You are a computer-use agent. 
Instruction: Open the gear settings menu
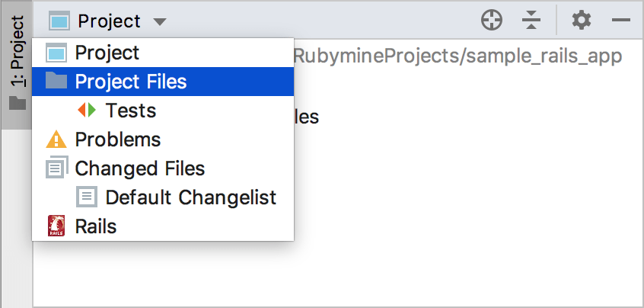pyautogui.click(x=582, y=20)
